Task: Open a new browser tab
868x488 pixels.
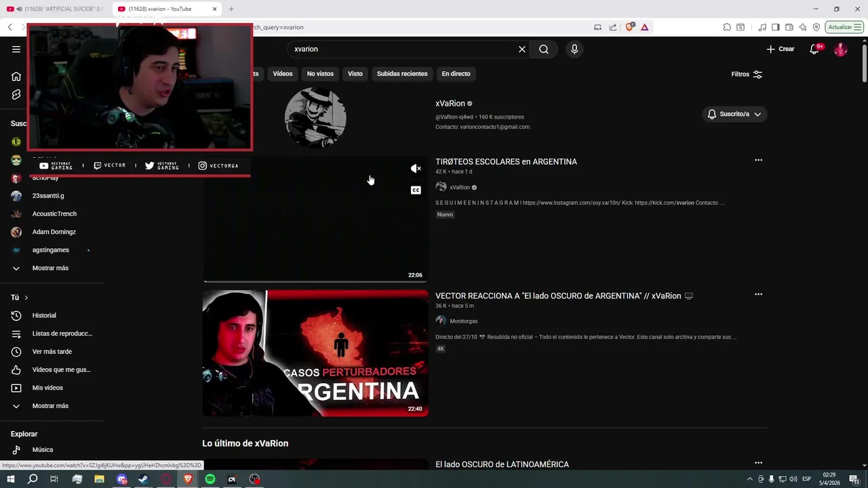Action: [231, 9]
